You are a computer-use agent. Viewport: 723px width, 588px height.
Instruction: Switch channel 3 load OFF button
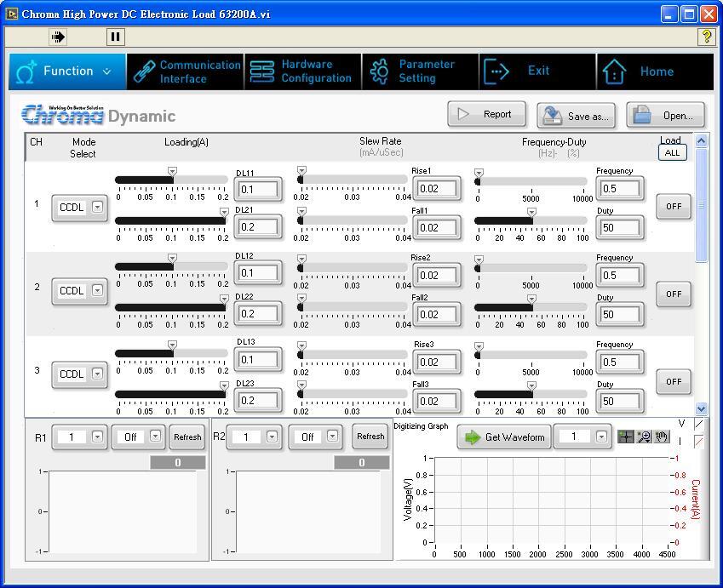674,381
